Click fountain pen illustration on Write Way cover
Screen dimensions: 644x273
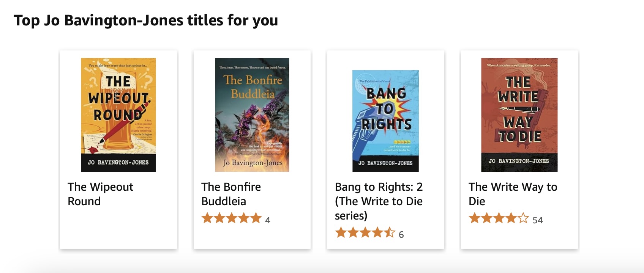click(519, 109)
